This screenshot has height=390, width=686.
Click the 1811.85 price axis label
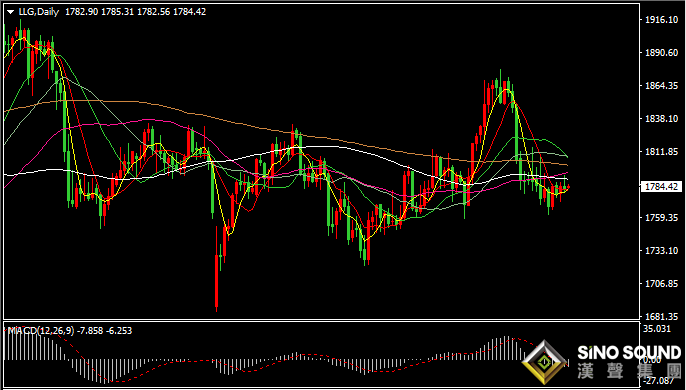click(662, 152)
